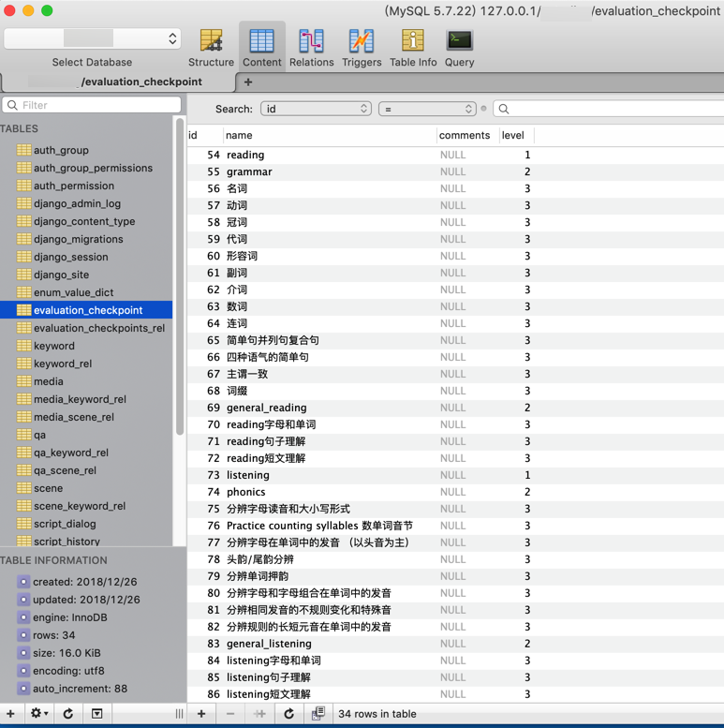Viewport: 724px width, 728px height.
Task: Toggle the table information pane
Action: coord(96,714)
